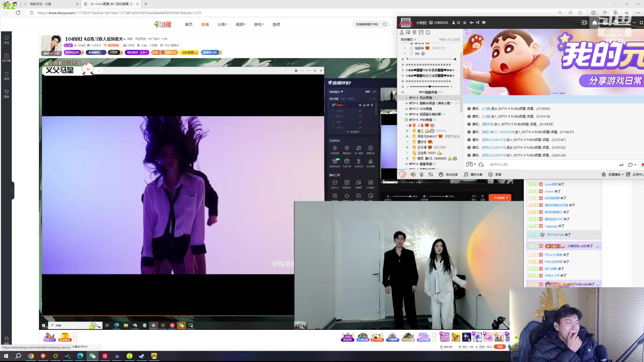
Task: Click the share icon in voice app header
Action: point(478,23)
